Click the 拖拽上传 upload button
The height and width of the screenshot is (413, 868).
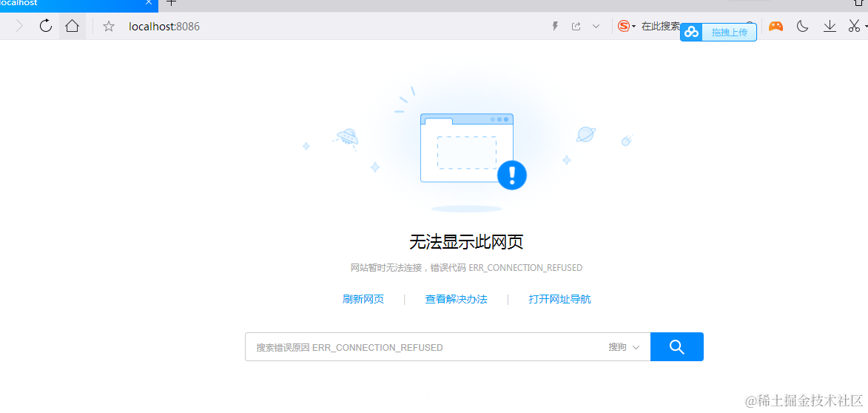click(x=729, y=32)
